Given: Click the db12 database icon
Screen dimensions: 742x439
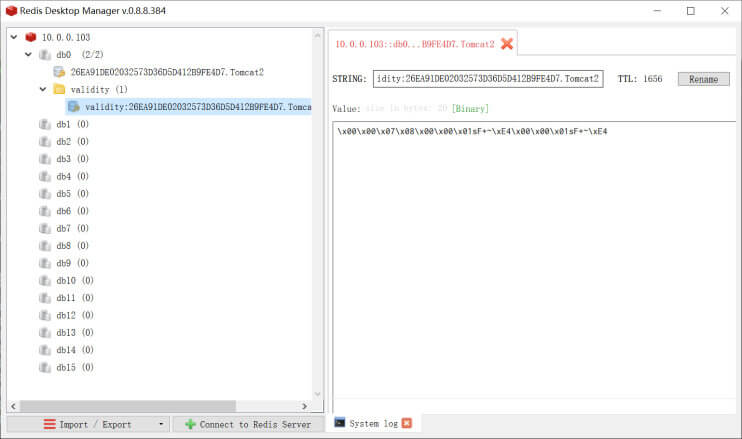Looking at the screenshot, I should point(45,315).
